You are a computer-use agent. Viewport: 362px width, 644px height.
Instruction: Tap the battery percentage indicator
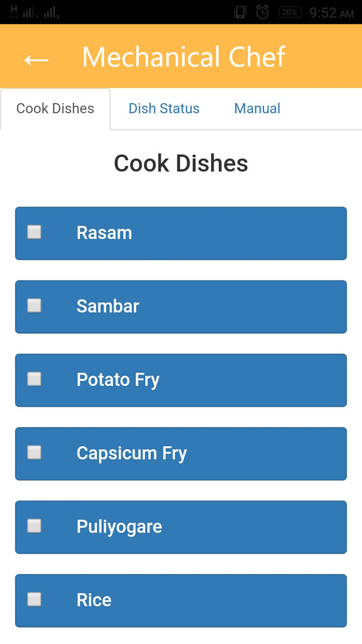click(290, 12)
